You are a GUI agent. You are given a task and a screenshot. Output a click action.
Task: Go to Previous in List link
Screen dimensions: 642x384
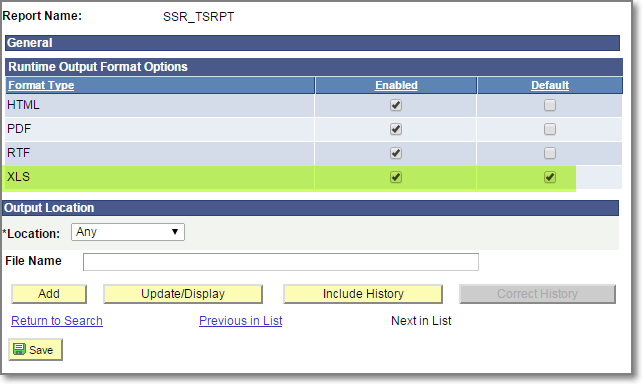(x=241, y=321)
